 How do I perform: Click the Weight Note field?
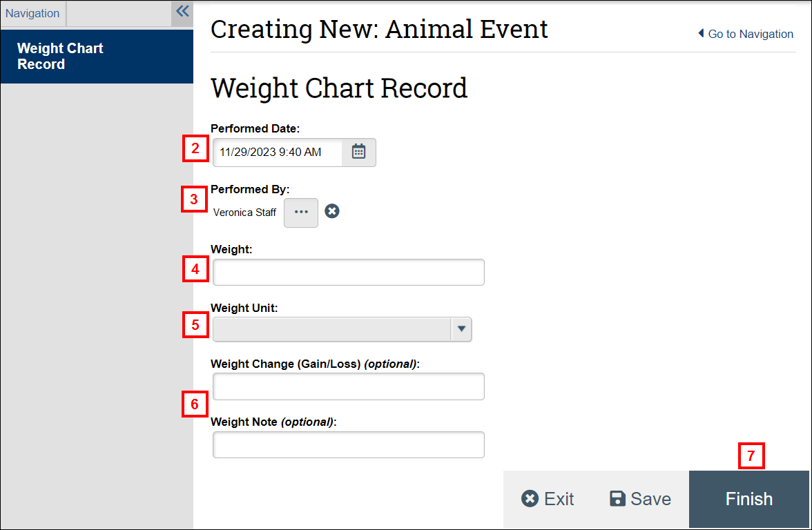pos(348,444)
